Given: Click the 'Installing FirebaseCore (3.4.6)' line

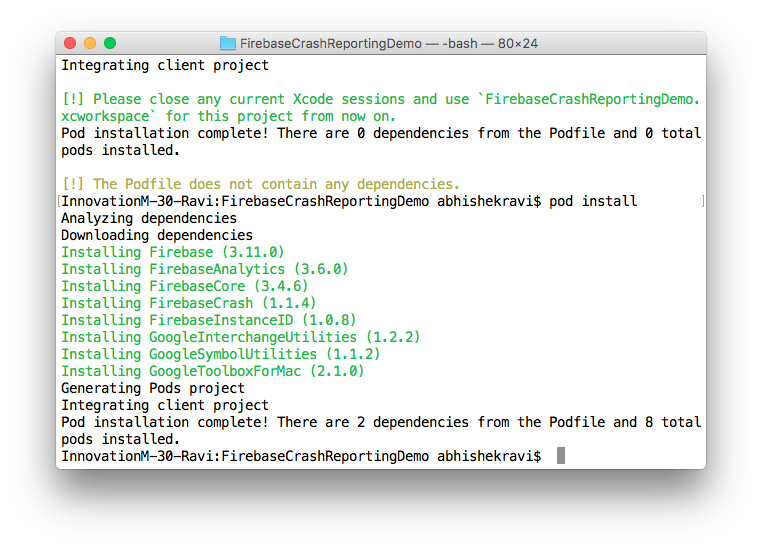Looking at the screenshot, I should [184, 286].
